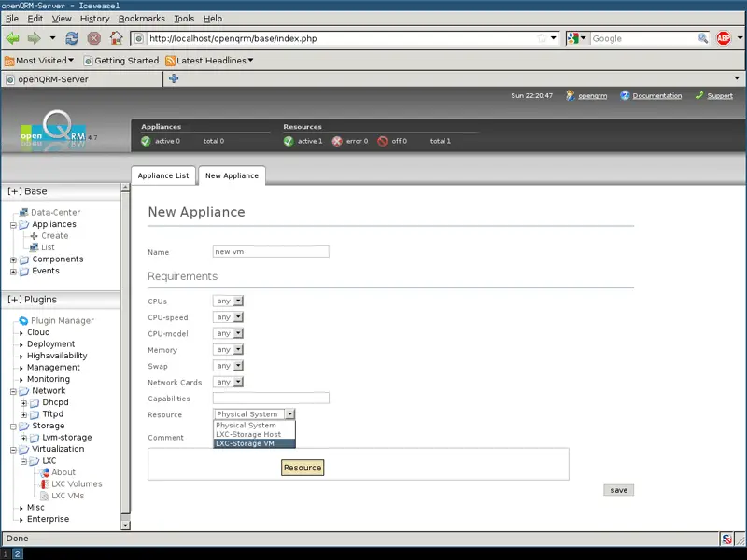Collapse the Virtualization tree node
The height and width of the screenshot is (560, 747).
pos(13,450)
